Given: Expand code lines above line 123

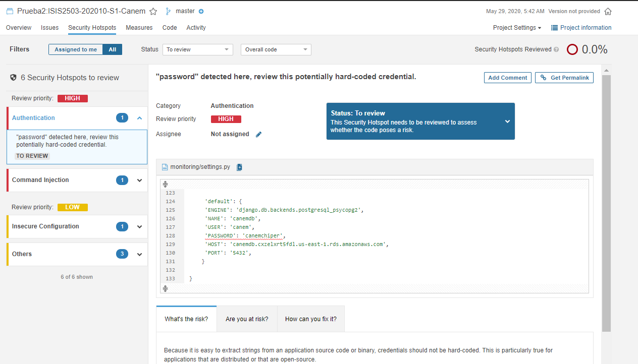Looking at the screenshot, I should pos(165,185).
